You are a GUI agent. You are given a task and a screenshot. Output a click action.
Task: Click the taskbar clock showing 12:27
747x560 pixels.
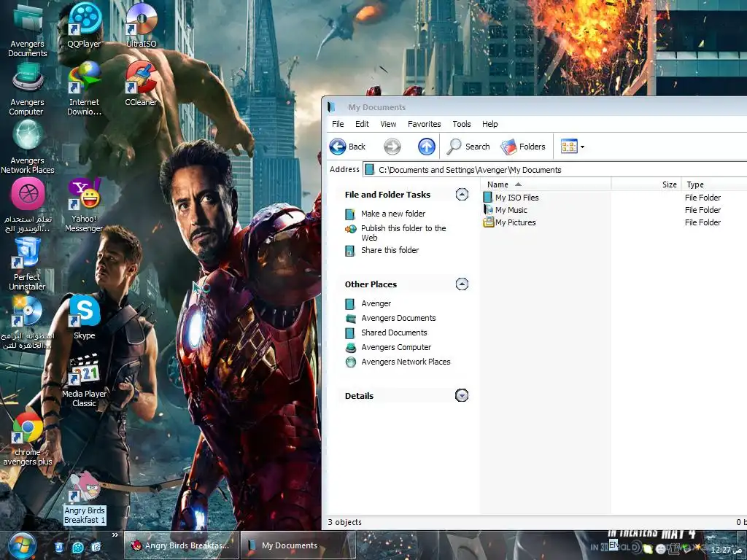(726, 550)
